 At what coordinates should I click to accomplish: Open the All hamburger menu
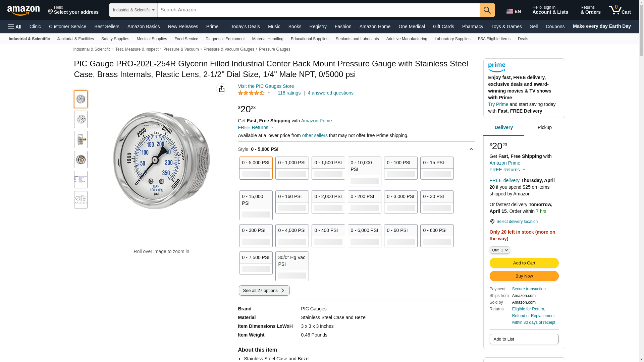click(15, 27)
